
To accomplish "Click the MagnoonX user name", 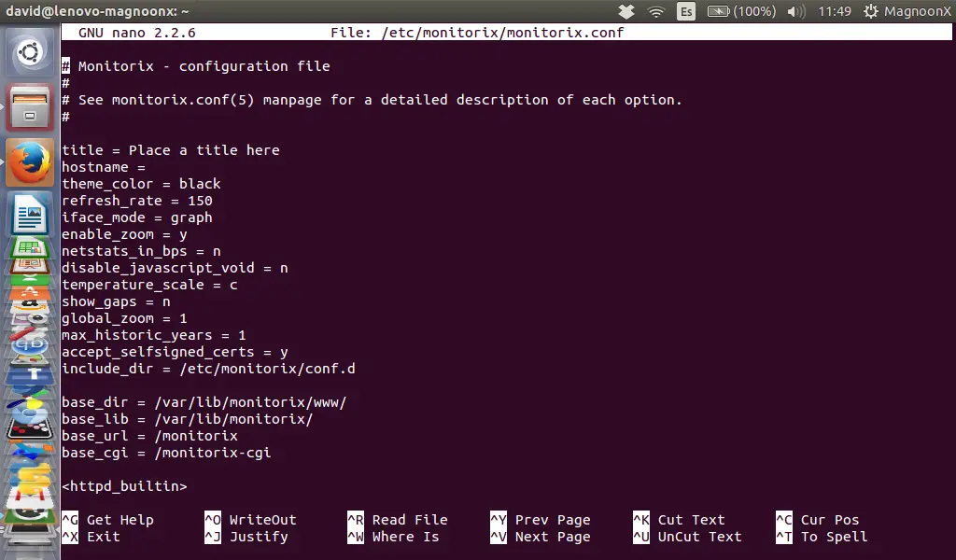I will pyautogui.click(x=917, y=11).
